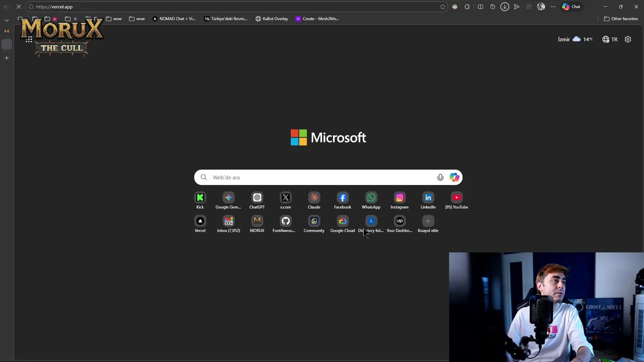Open the downloads panel
The image size is (644, 362).
(505, 7)
